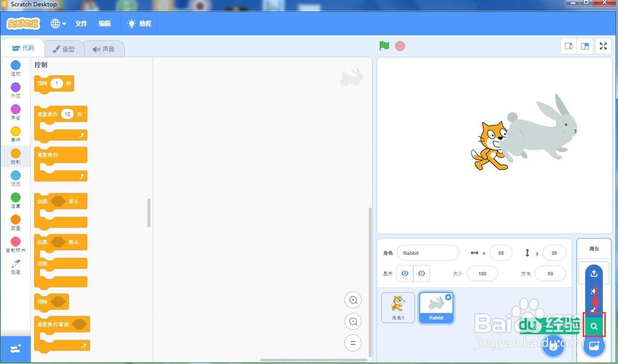This screenshot has width=618, height=364.
Task: Open the add extension button
Action: (x=15, y=349)
